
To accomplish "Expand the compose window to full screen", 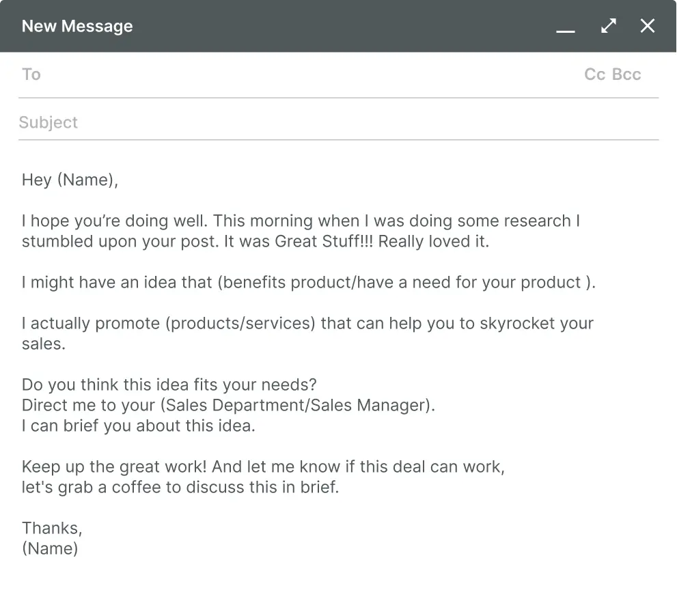I will [608, 26].
